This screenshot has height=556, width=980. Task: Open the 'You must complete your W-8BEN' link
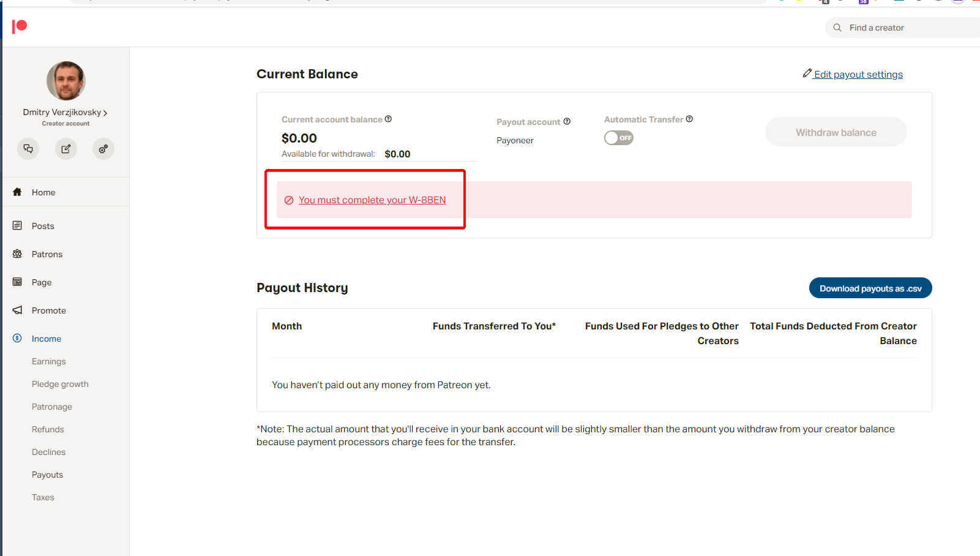tap(372, 200)
